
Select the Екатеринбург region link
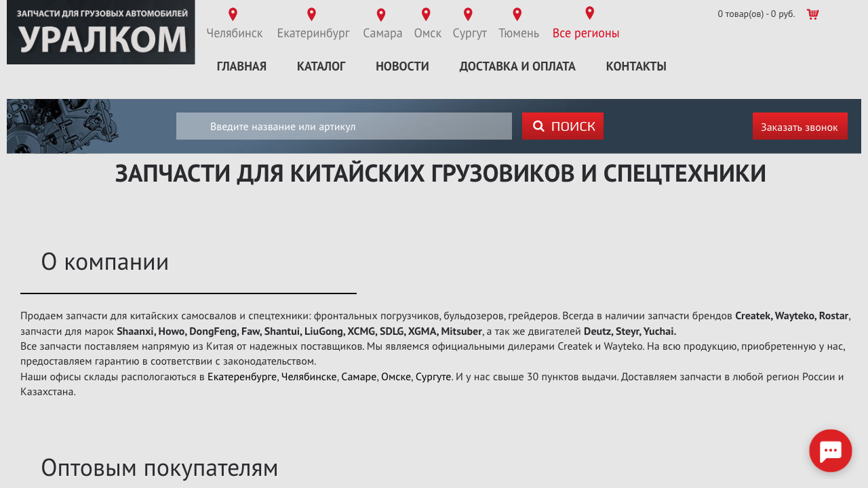pos(313,33)
